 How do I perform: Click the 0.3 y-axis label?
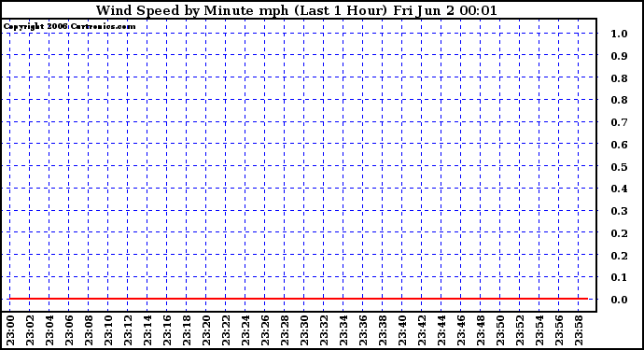pyautogui.click(x=619, y=211)
